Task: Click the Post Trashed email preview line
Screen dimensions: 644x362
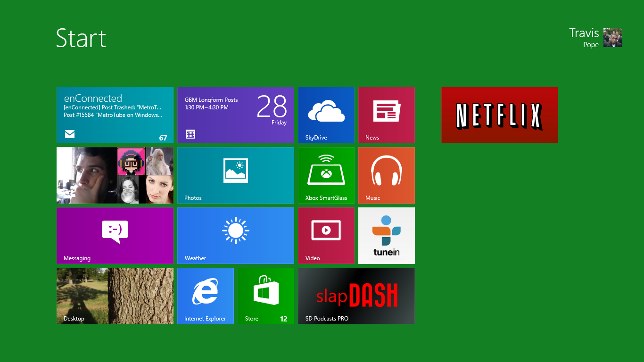Action: 113,107
